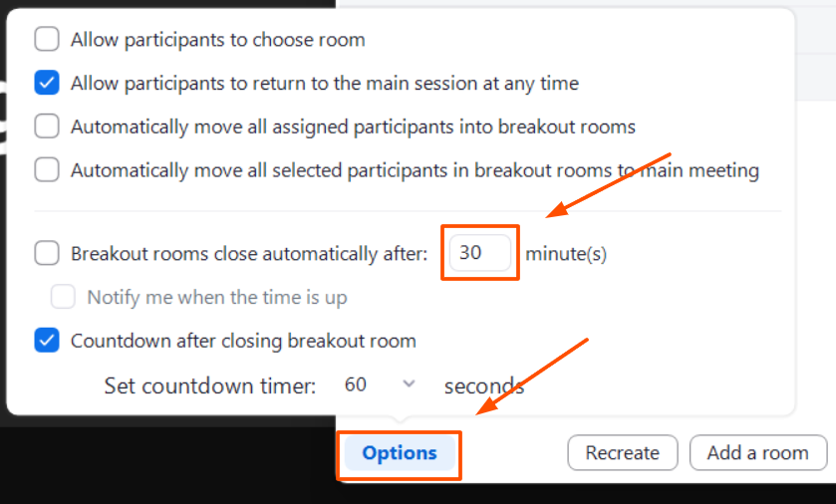The height and width of the screenshot is (504, 836).
Task: Click the Options button
Action: click(x=400, y=453)
